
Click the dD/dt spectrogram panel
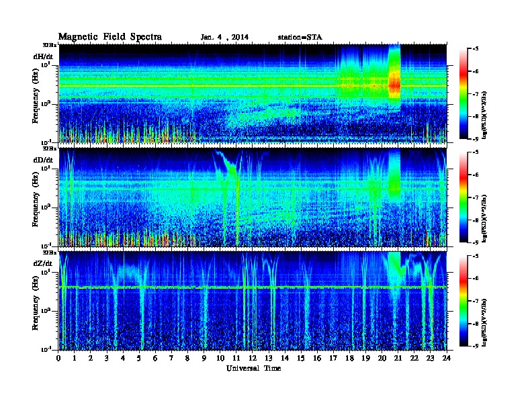[x=253, y=197]
